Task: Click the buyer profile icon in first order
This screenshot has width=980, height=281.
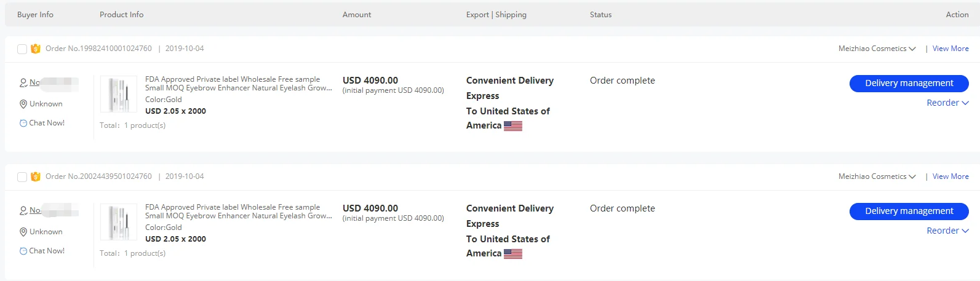Action: pos(23,82)
